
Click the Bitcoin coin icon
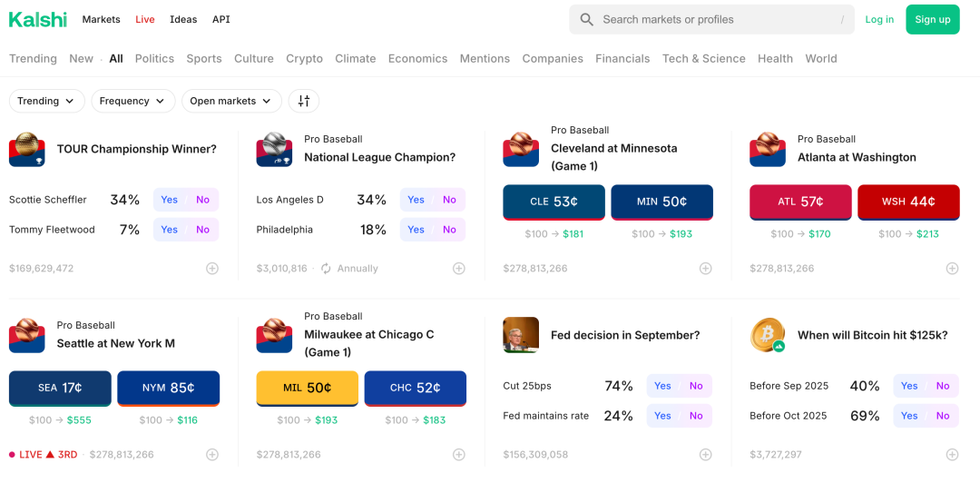tap(767, 335)
